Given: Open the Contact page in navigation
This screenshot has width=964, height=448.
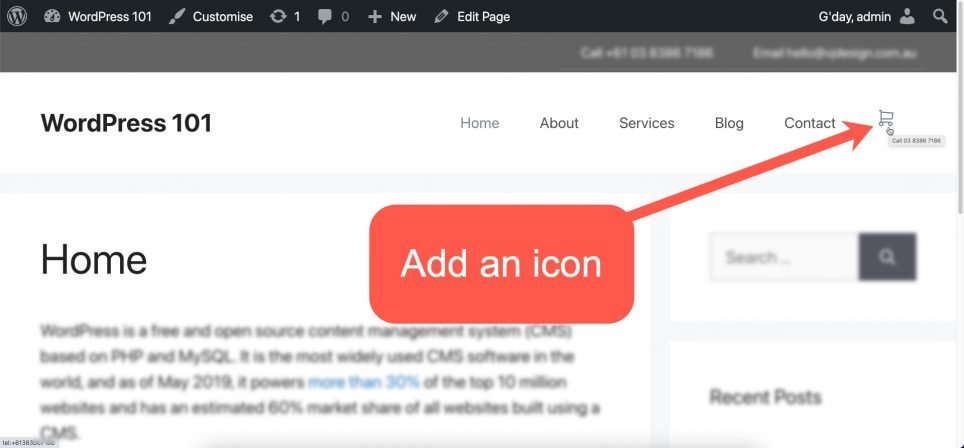Looking at the screenshot, I should coord(810,123).
